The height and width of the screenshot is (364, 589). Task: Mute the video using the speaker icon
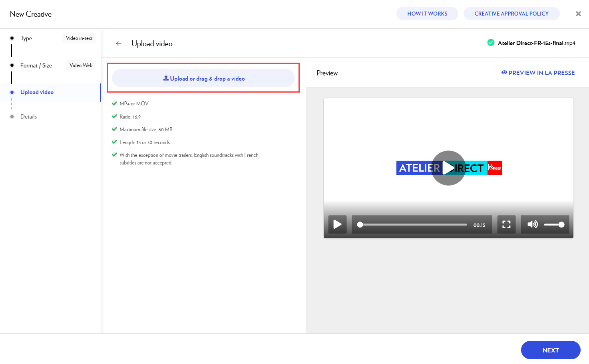(532, 224)
